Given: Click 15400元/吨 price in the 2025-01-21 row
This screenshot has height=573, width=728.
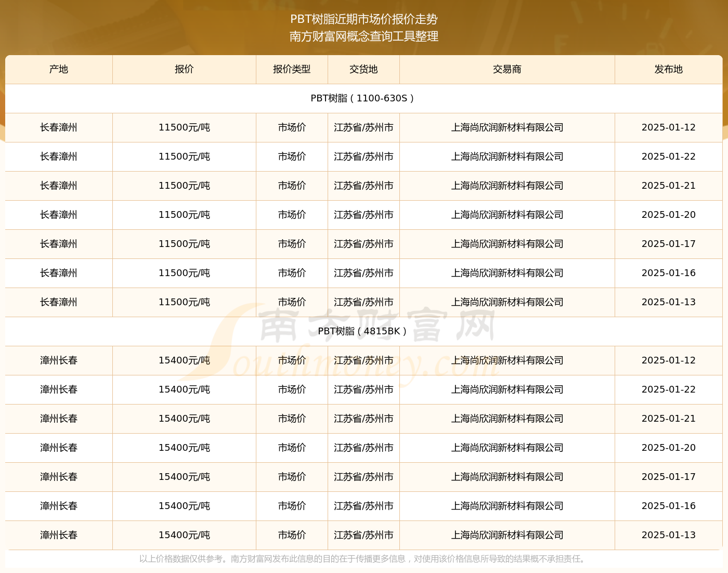Looking at the screenshot, I should click(x=184, y=419).
